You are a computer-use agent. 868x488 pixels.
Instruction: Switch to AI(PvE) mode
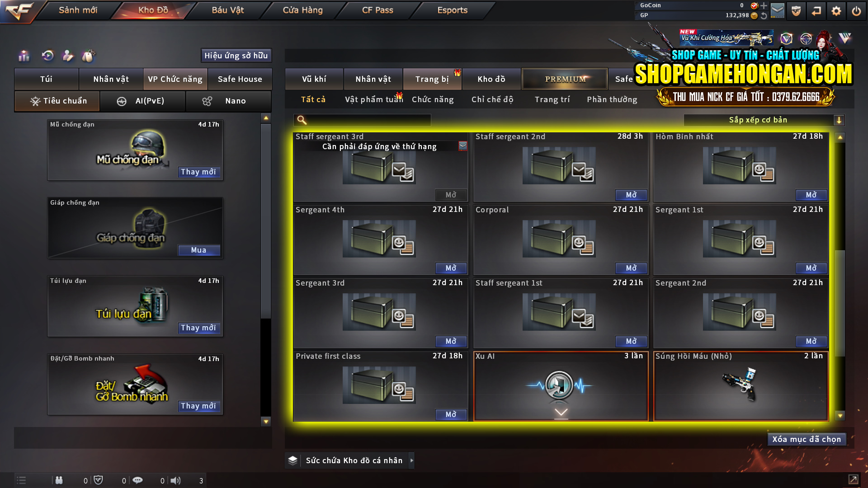point(142,101)
